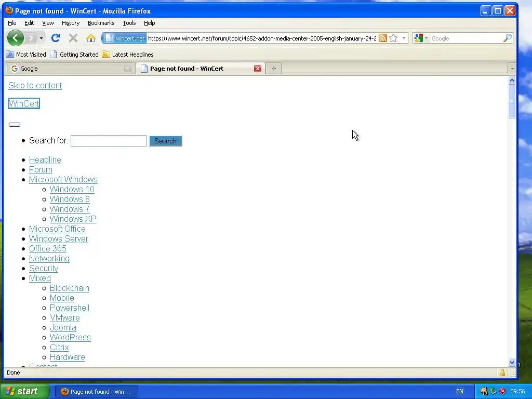
Task: Open the Mixed link
Action: point(40,278)
